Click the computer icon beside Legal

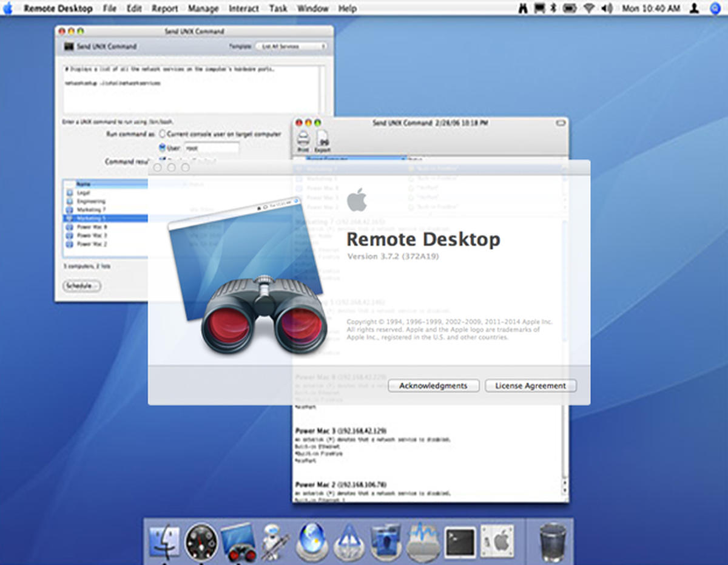click(69, 192)
